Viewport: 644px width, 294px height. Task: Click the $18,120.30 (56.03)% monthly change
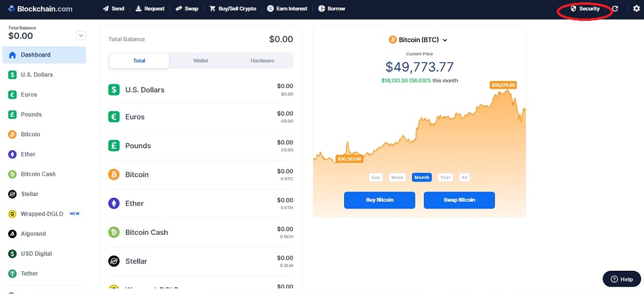pyautogui.click(x=406, y=80)
